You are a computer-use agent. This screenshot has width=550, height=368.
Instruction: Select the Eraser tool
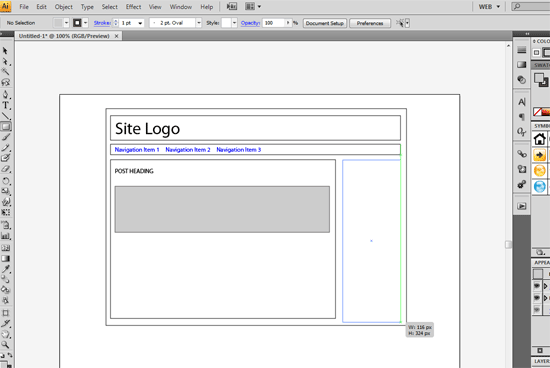pos(5,169)
